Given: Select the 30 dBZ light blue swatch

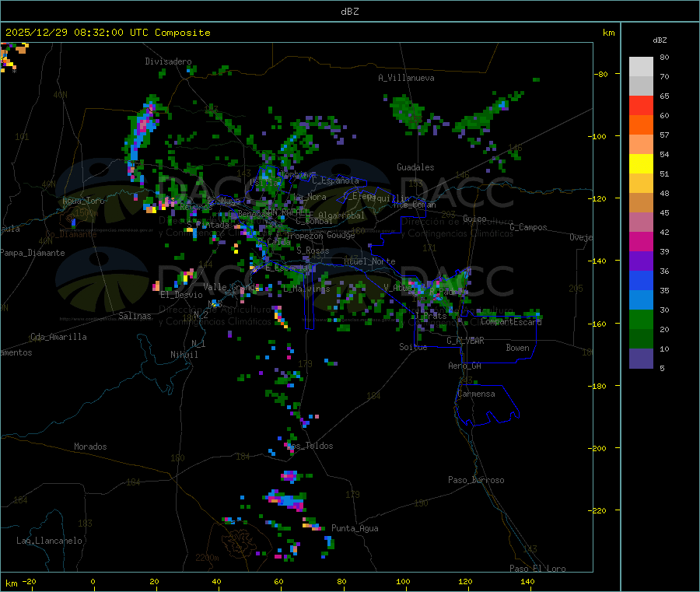Looking at the screenshot, I should 641,300.
